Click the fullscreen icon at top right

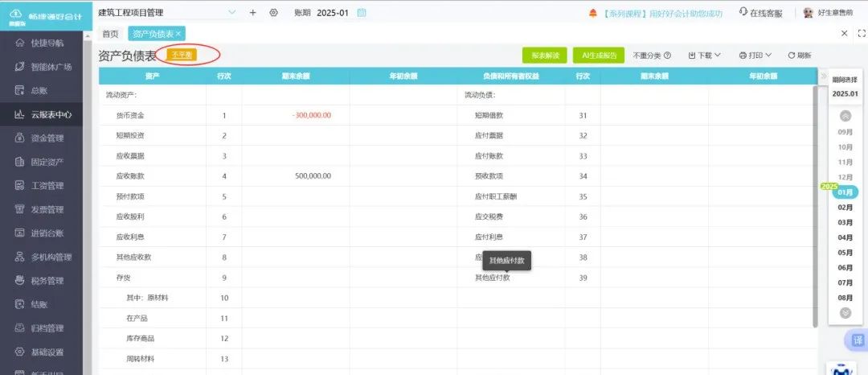(862, 33)
